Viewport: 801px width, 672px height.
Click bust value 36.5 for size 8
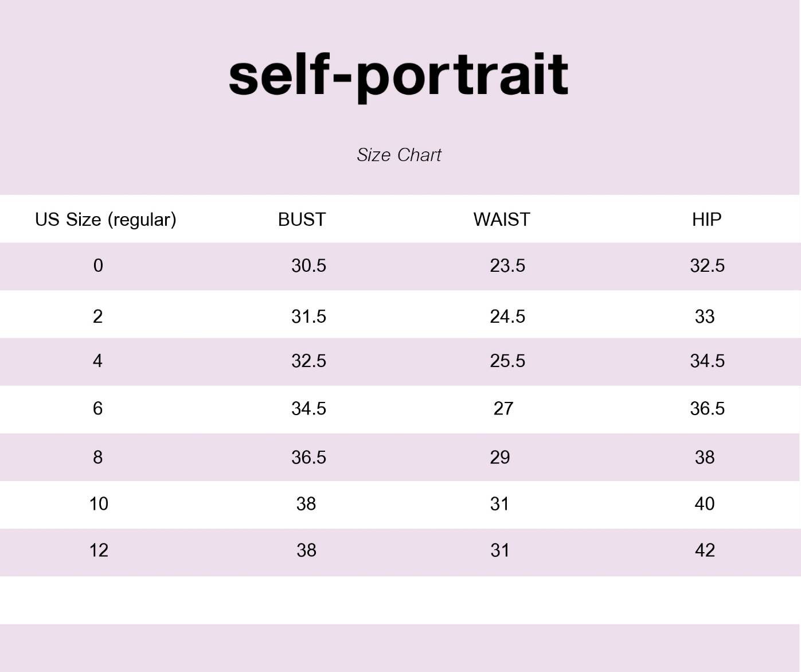point(308,457)
